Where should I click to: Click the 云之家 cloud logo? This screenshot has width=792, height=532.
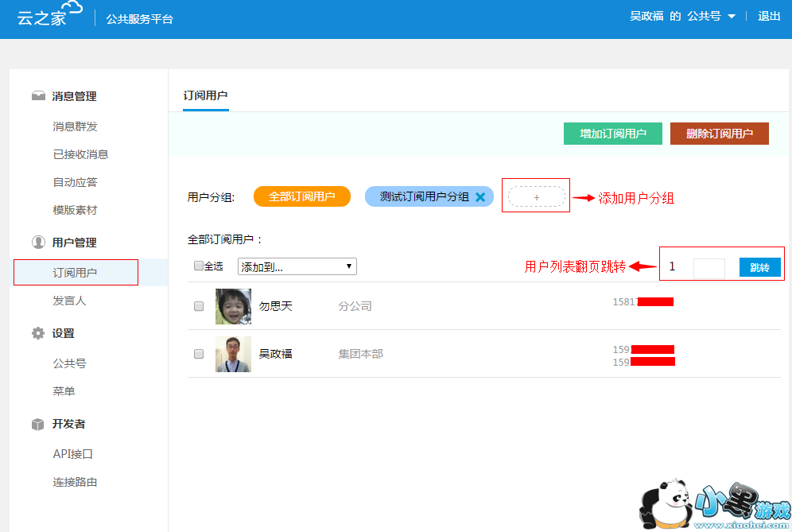(x=49, y=14)
